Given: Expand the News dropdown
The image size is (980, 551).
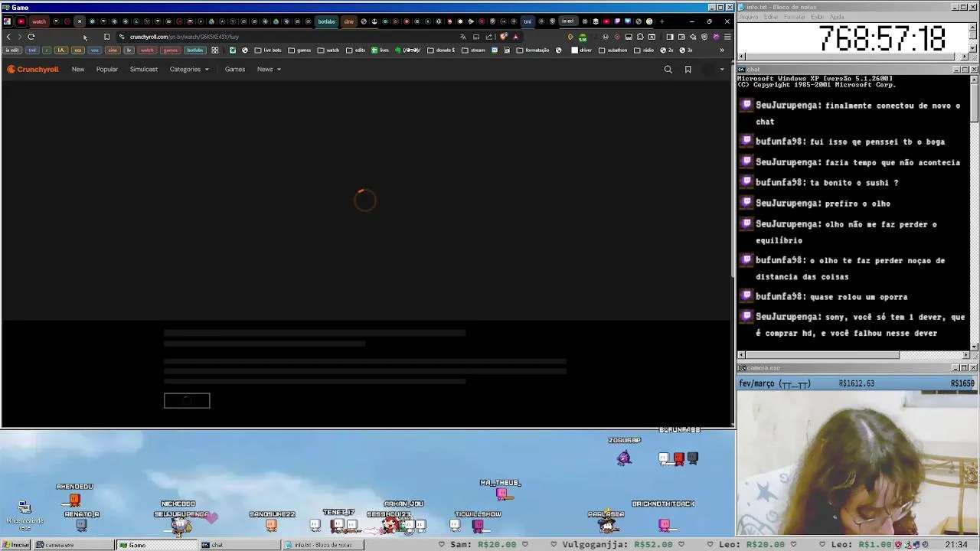Looking at the screenshot, I should (x=269, y=70).
